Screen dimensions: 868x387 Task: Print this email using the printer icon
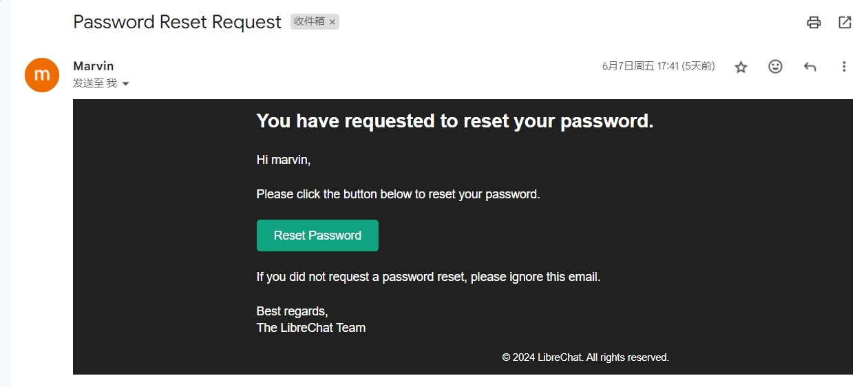(814, 22)
